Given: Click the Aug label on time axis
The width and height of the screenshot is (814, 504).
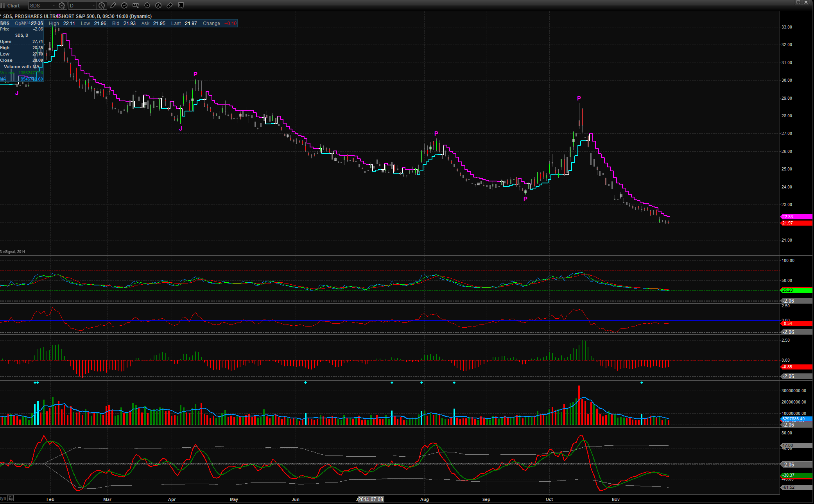Looking at the screenshot, I should point(425,499).
